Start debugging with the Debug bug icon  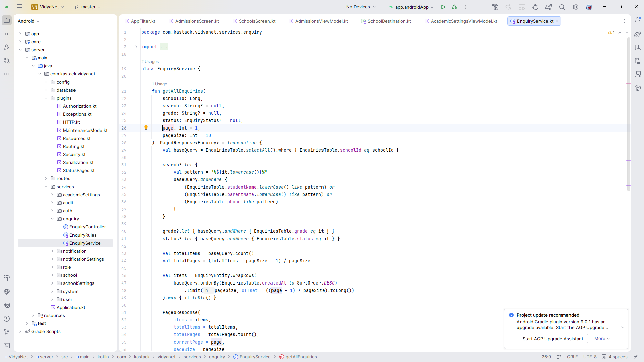[454, 7]
